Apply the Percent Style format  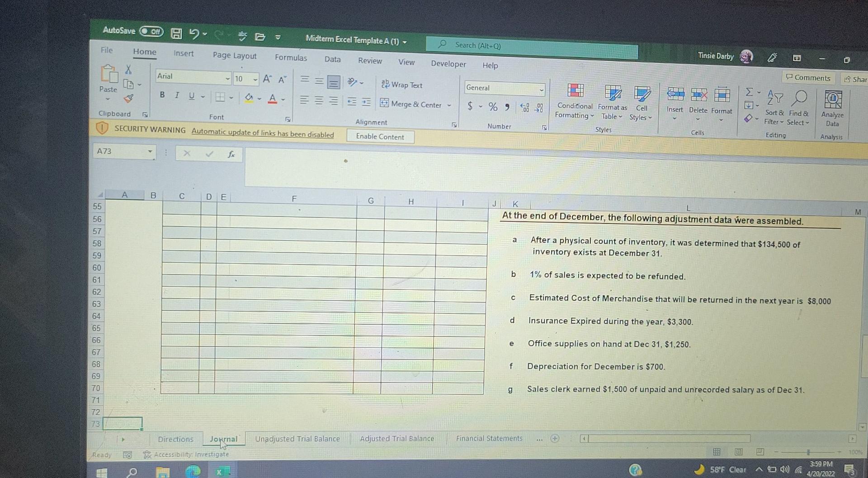[492, 107]
